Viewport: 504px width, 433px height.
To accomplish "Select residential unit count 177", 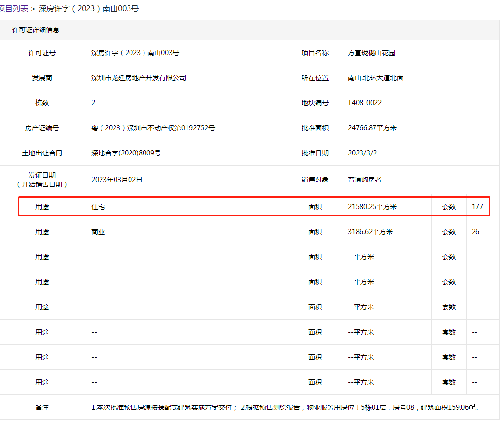I will pyautogui.click(x=477, y=207).
